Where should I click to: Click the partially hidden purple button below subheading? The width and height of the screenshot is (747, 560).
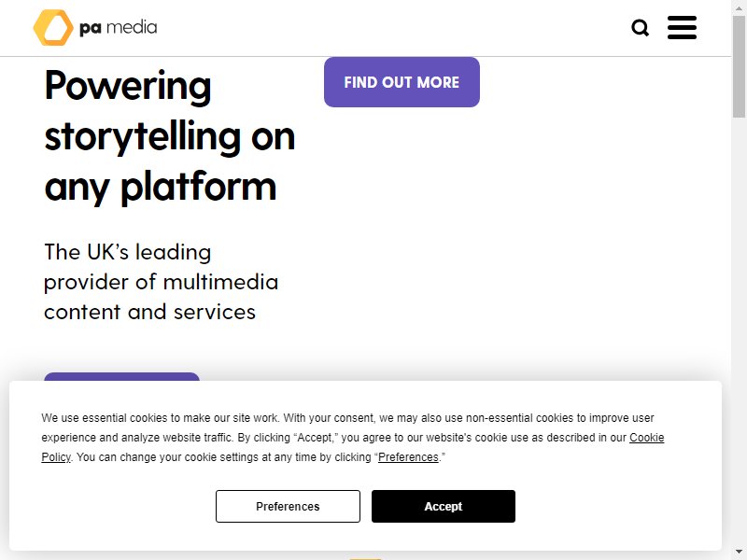121,377
